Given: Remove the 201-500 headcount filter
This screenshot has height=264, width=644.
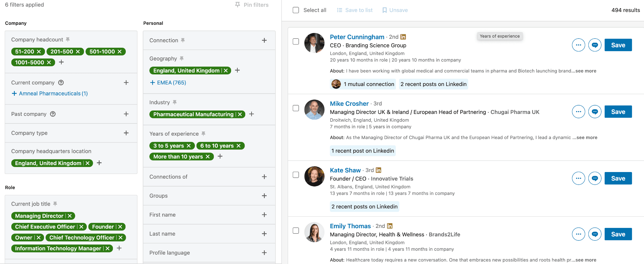Looking at the screenshot, I should tap(78, 51).
